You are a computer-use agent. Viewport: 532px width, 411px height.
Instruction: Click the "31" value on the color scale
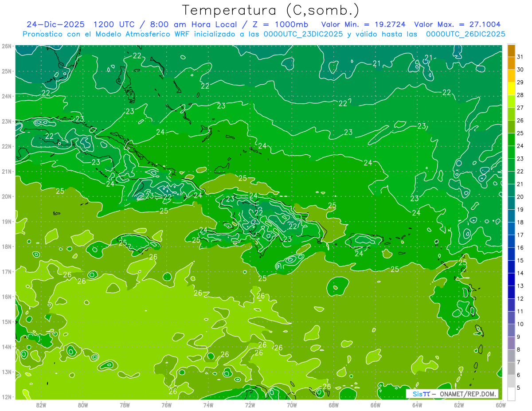click(520, 57)
